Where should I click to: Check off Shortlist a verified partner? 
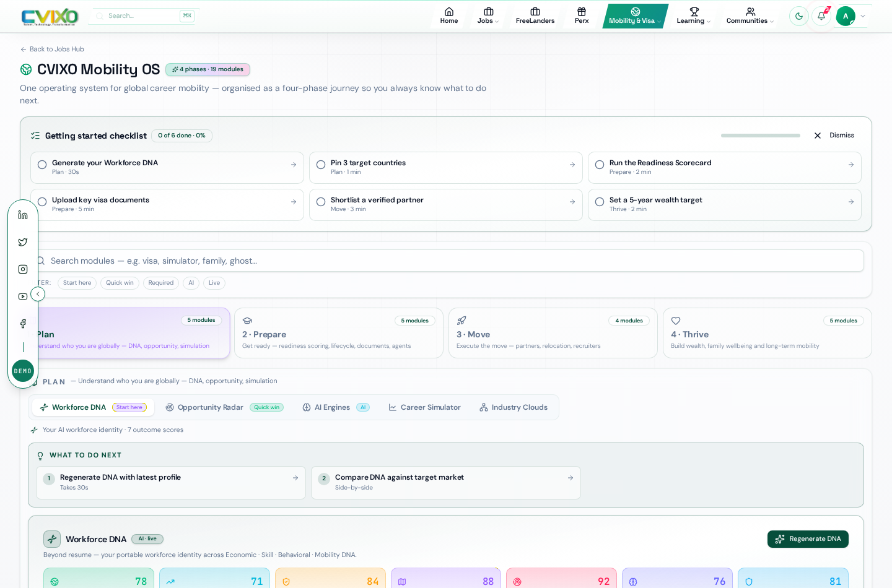click(321, 202)
